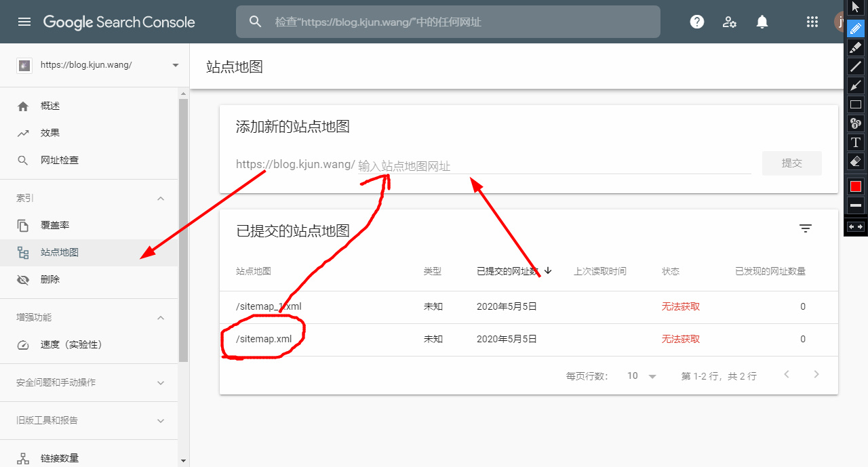Select the eraser tool
Screen dimensions: 868x467
(856, 161)
